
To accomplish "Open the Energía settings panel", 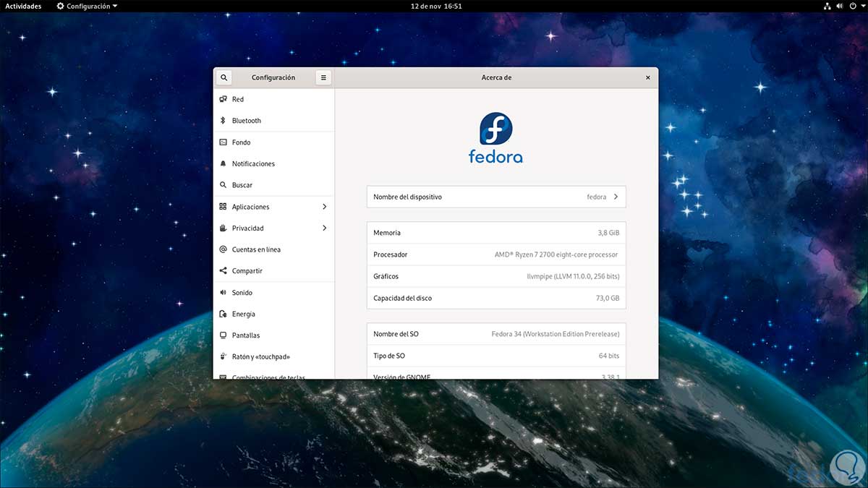I will 274,314.
